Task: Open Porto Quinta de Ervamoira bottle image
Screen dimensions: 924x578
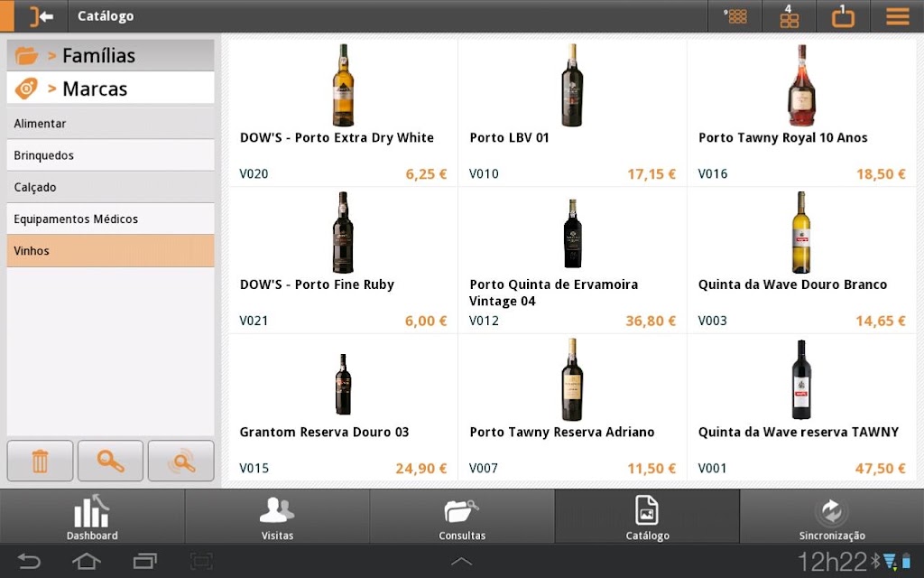Action: click(572, 234)
